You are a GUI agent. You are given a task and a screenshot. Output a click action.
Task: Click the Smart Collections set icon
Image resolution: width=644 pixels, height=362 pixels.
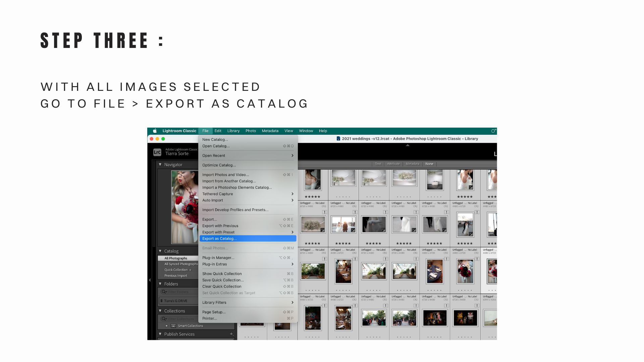[x=173, y=326]
